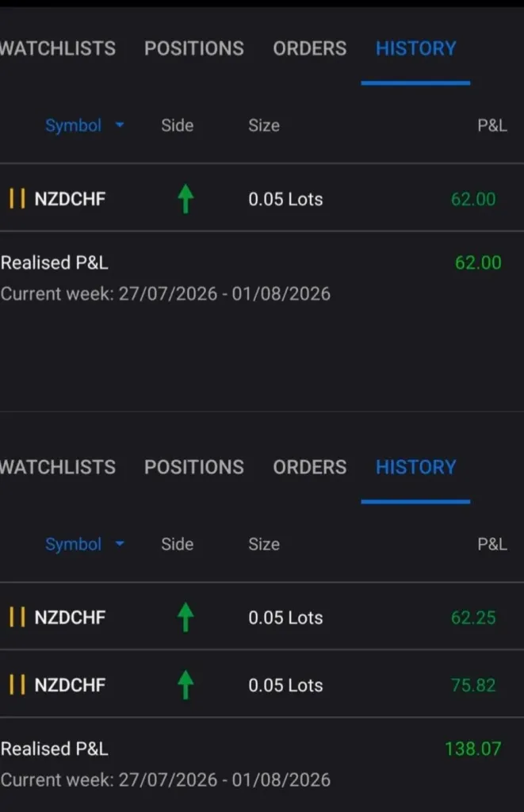Screen dimensions: 524x812
Task: Click green buy arrow of 62.25 trade
Action: pos(186,617)
